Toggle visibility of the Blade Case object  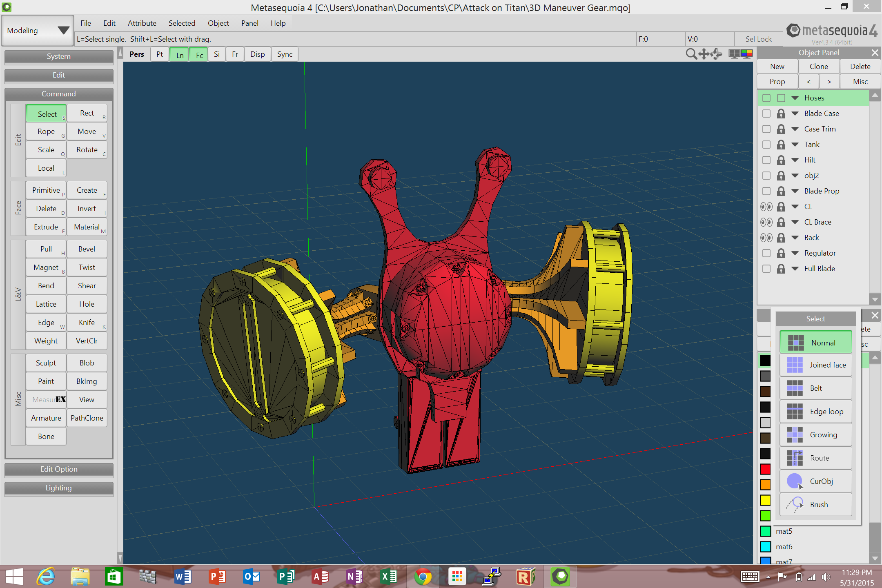pyautogui.click(x=766, y=114)
